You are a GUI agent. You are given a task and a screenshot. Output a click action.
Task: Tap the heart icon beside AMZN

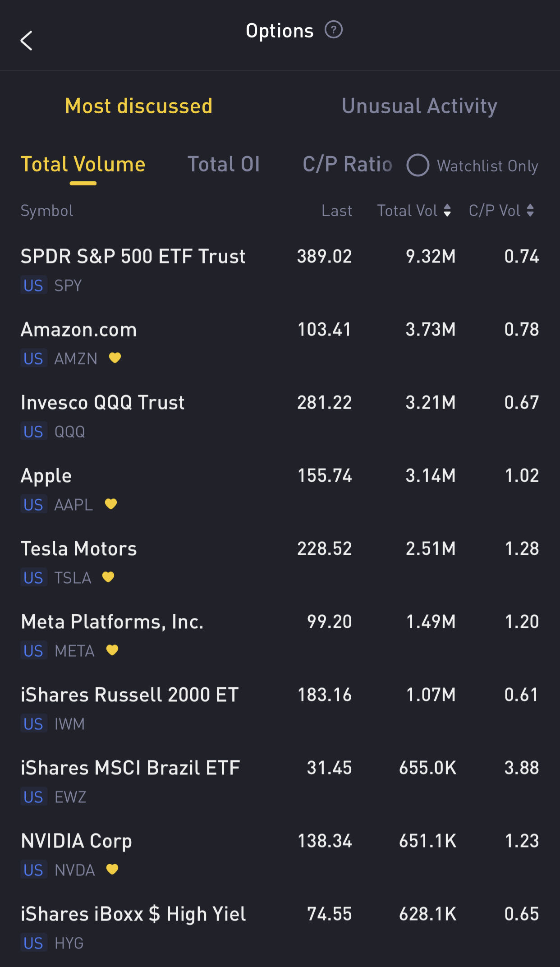(115, 358)
